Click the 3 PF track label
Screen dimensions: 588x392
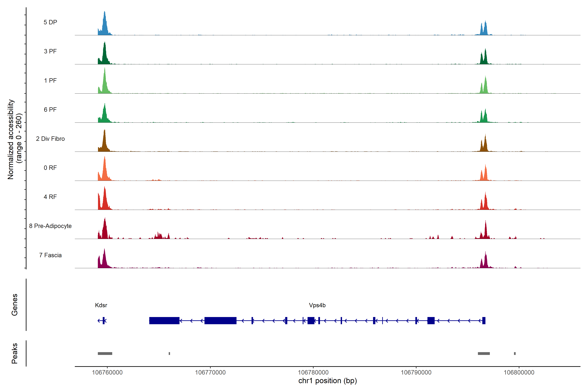coord(50,51)
